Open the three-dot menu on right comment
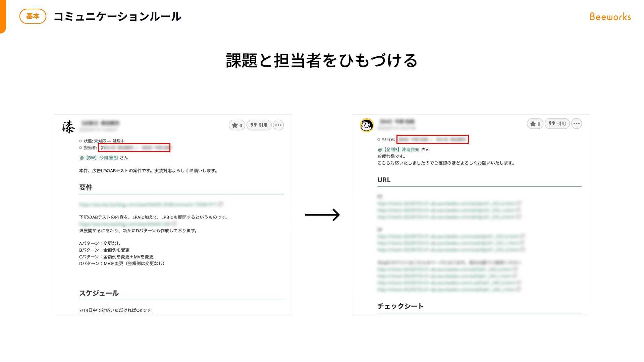This screenshot has height=362, width=644. 577,124
